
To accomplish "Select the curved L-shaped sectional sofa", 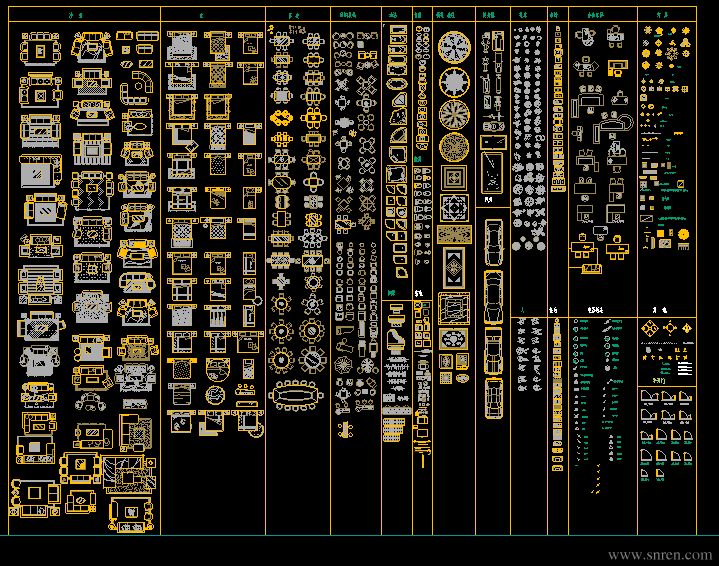I will 136,88.
